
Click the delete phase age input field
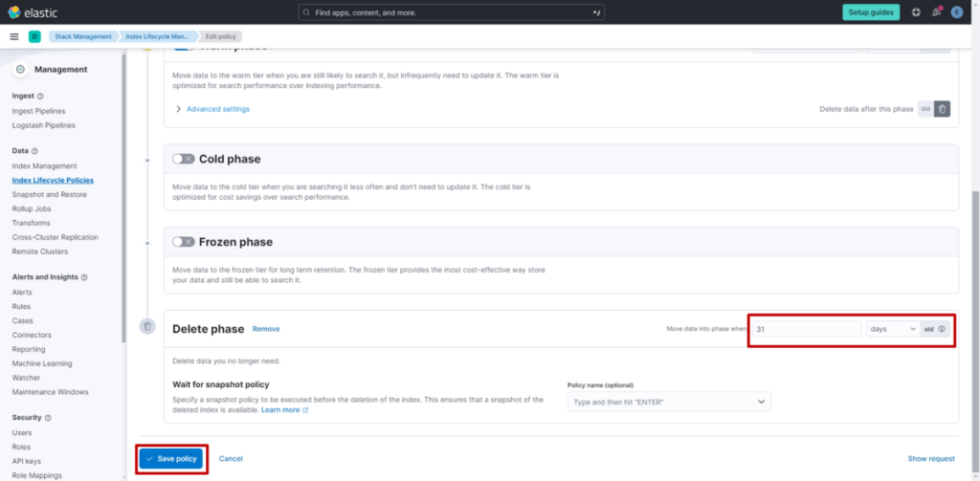click(x=805, y=329)
